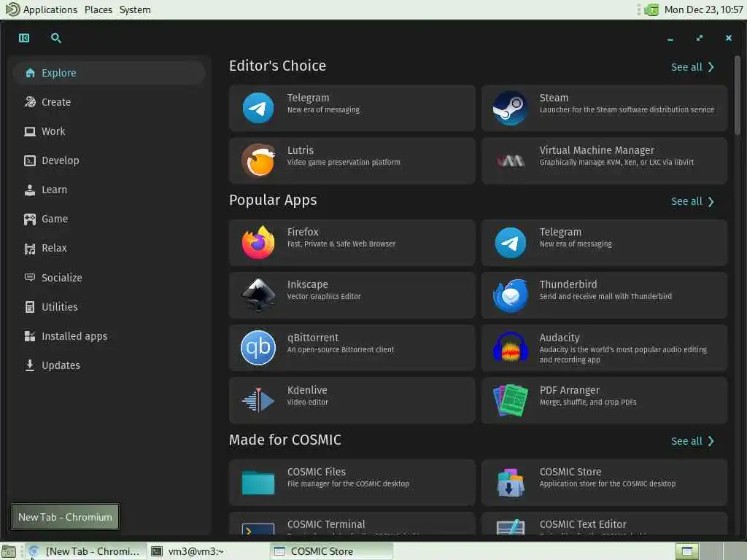Click the Explore home icon
This screenshot has height=560, width=747.
click(x=30, y=73)
